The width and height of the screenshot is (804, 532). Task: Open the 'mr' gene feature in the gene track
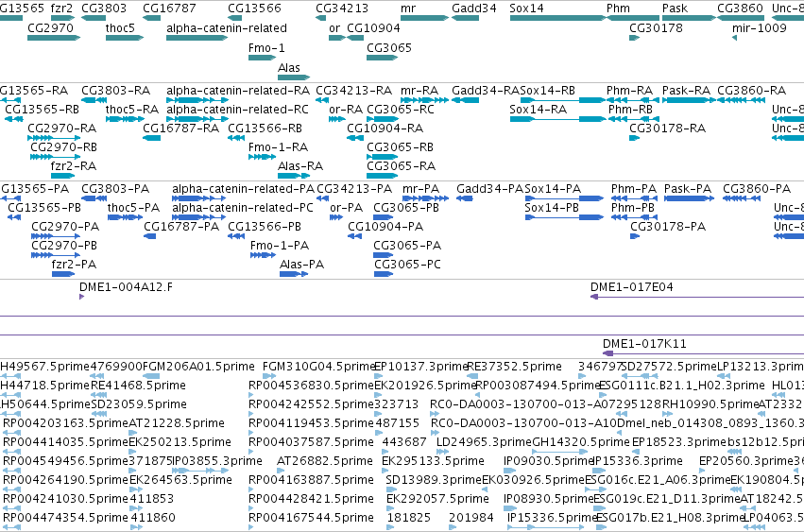424,18
